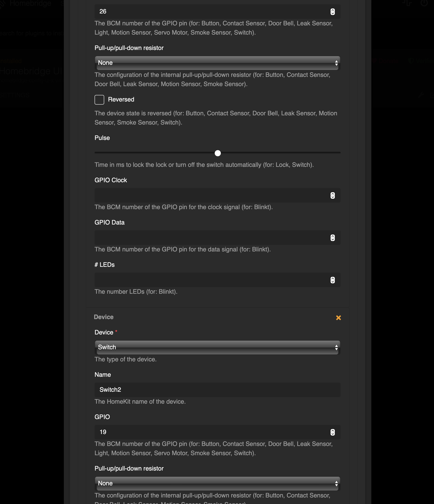Click the stepper on the # LEDs field
This screenshot has height=504, width=434.
click(x=333, y=280)
